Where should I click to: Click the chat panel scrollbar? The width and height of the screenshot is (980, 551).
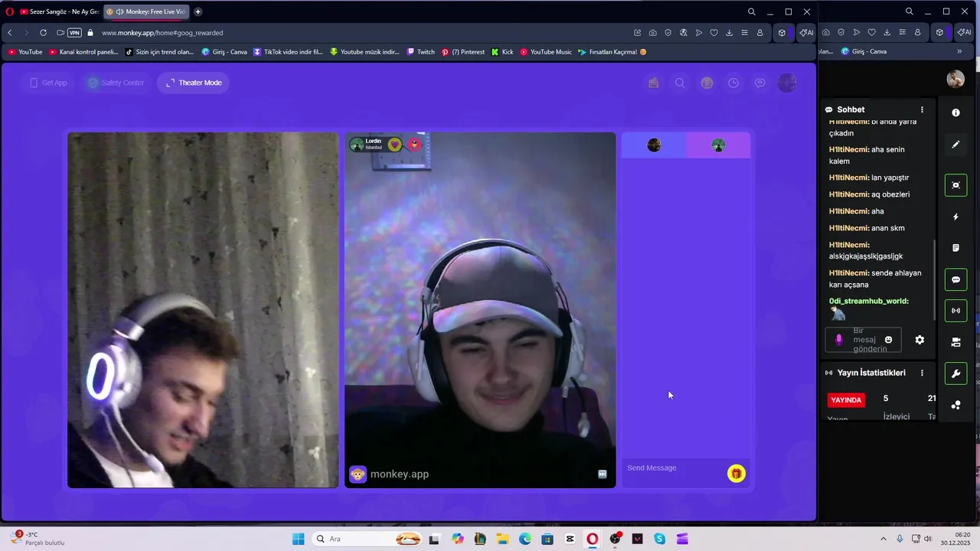tap(934, 279)
